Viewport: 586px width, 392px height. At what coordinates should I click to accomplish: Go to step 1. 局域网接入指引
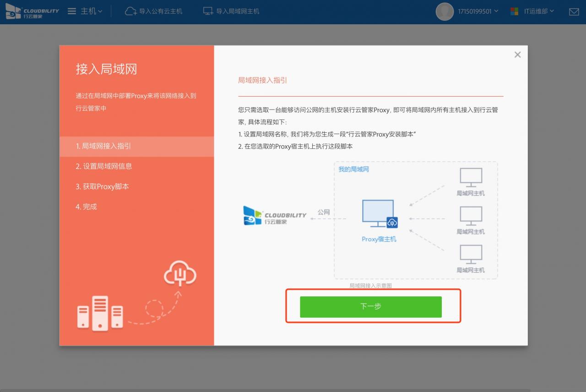[136, 146]
